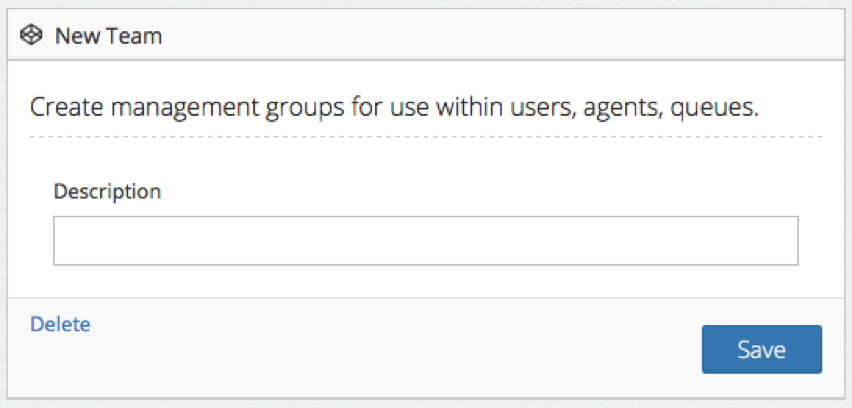Click the dashed divider below the instructions
Image resolution: width=852 pixels, height=408 pixels.
click(425, 136)
